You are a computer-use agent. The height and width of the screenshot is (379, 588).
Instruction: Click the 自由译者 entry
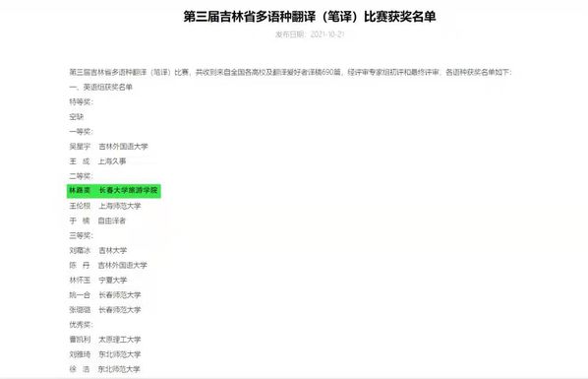pos(112,221)
